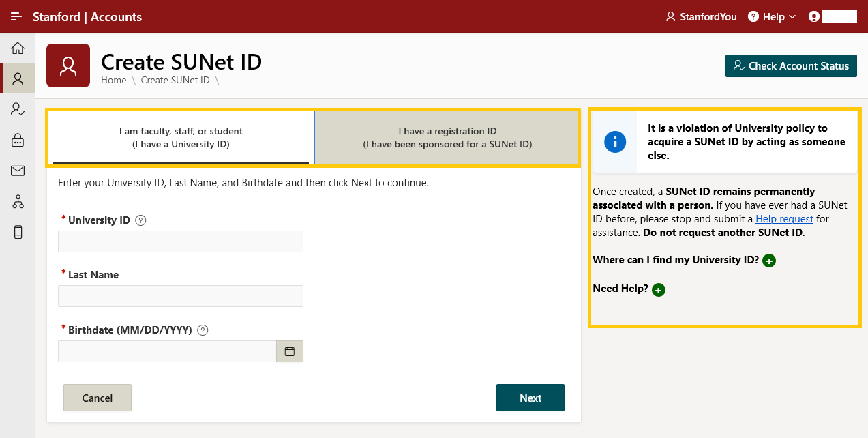
Task: Focus the Birthdate input field
Action: pyautogui.click(x=167, y=351)
